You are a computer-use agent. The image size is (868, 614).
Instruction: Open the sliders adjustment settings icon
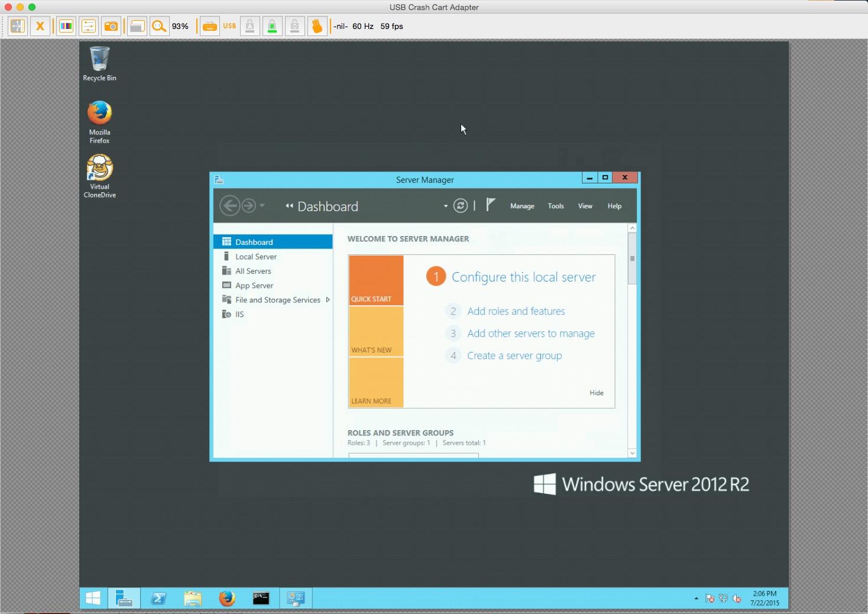point(89,27)
